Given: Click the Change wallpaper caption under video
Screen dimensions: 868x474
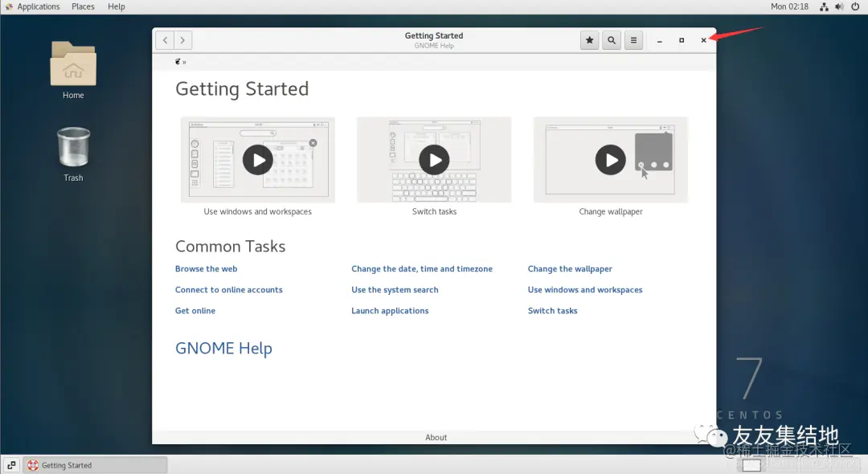Looking at the screenshot, I should pos(611,212).
